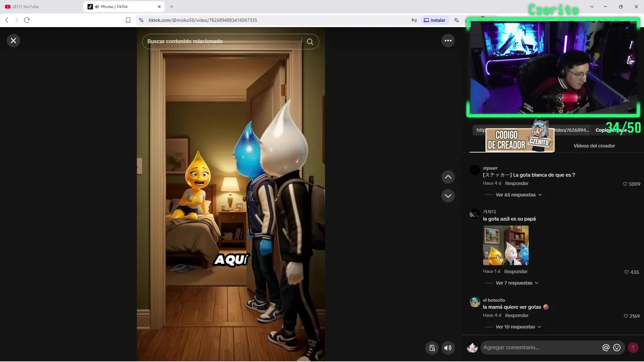This screenshot has width=644, height=362.
Task: Open stpaarr's profile from username
Action: pos(490,168)
